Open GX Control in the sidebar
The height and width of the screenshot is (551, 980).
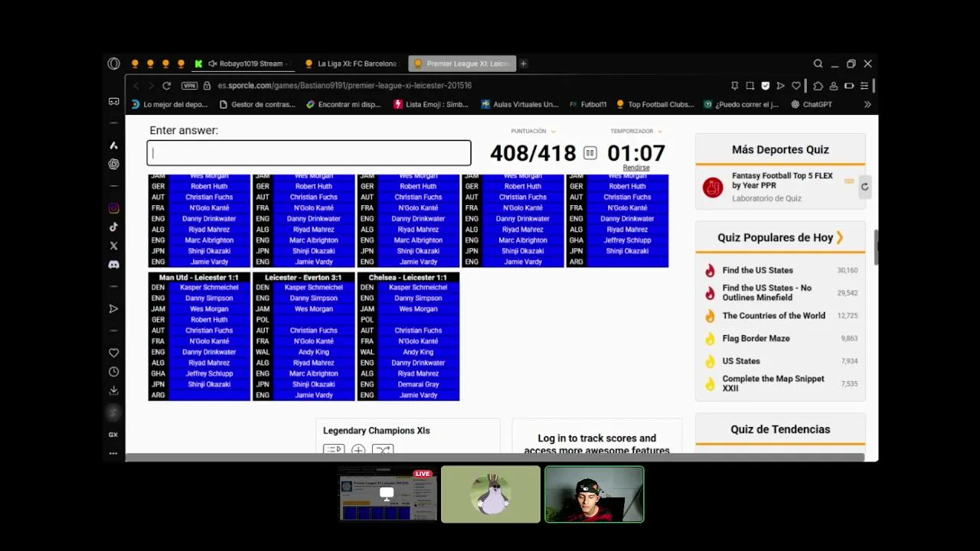113,435
